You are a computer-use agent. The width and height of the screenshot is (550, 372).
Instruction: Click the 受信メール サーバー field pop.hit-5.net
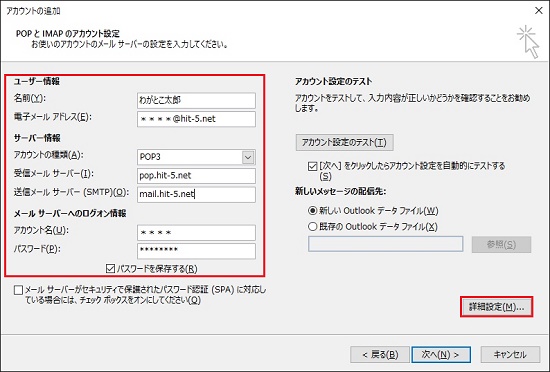pos(196,176)
